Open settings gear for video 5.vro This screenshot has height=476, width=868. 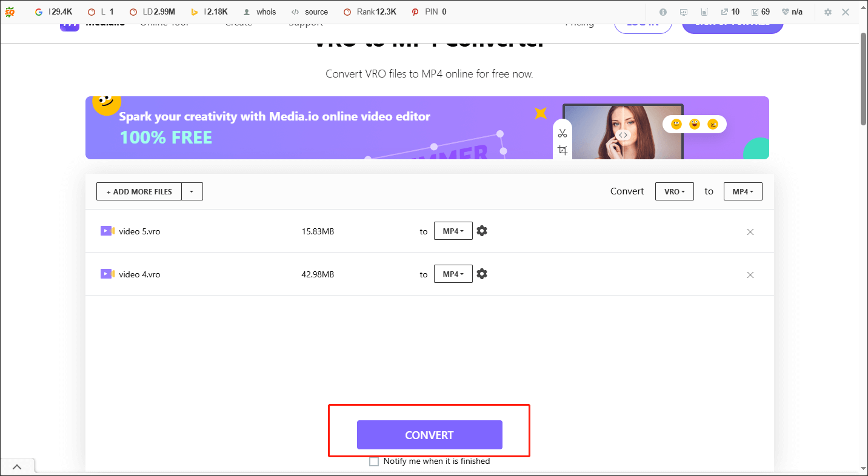tap(482, 231)
